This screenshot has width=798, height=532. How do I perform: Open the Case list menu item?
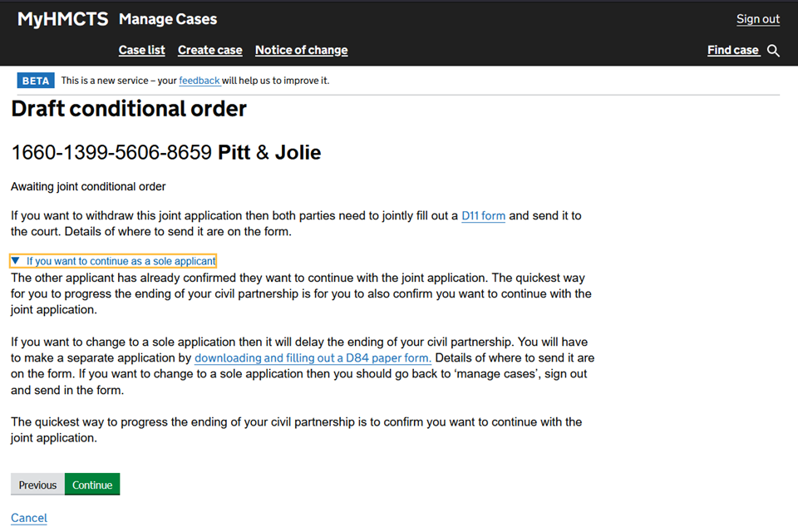click(142, 50)
